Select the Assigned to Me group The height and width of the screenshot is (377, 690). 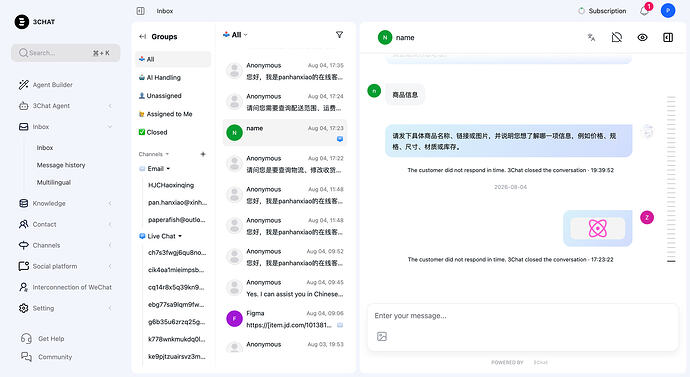tap(173, 114)
